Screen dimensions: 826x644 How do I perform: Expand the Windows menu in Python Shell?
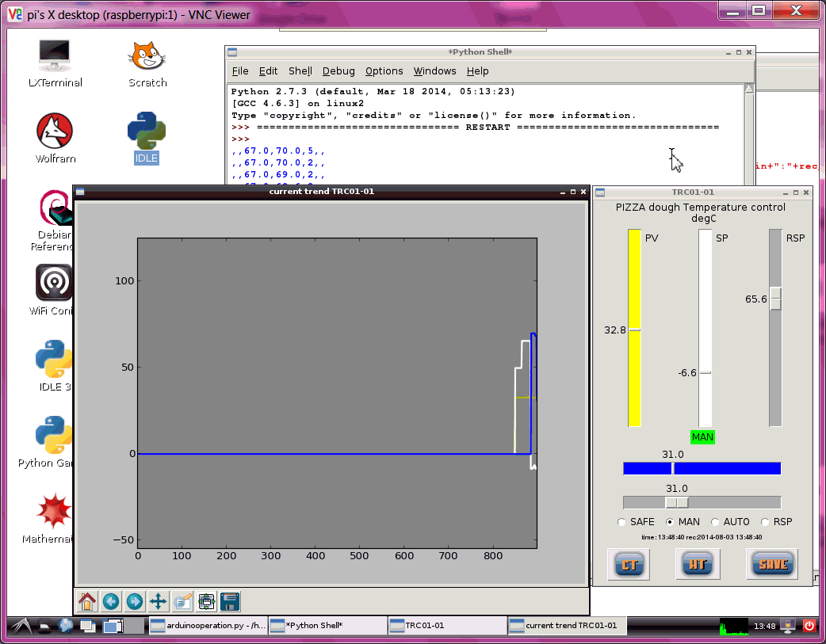coord(434,71)
